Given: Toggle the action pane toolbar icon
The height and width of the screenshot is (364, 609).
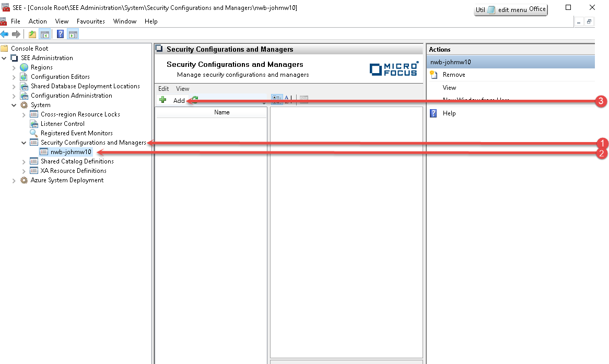Looking at the screenshot, I should point(73,34).
